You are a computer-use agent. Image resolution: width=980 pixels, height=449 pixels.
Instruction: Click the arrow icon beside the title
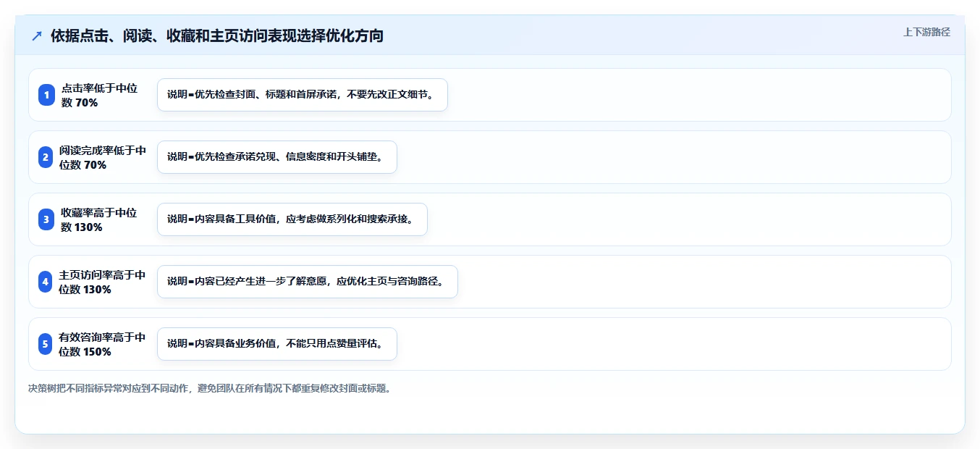pyautogui.click(x=37, y=35)
